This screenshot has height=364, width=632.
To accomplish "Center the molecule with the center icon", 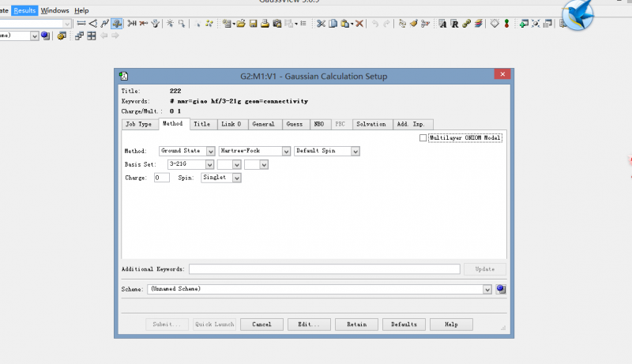I will click(536, 24).
